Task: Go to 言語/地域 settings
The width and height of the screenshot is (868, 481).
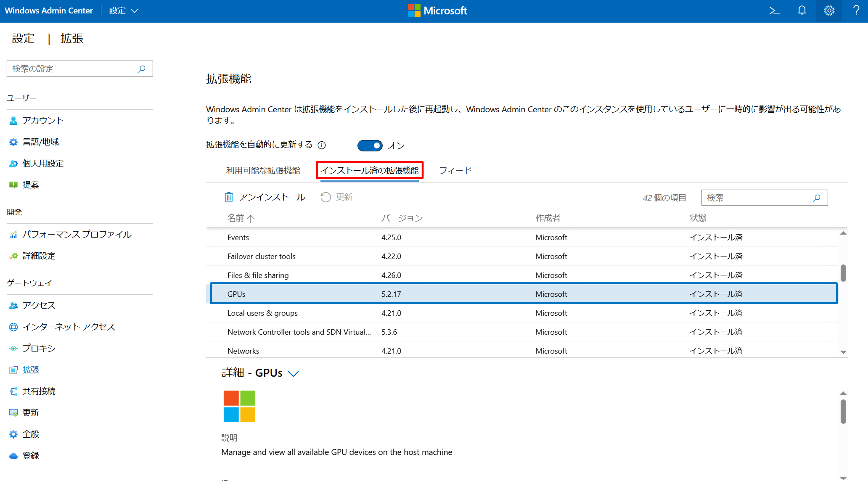Action: 40,142
